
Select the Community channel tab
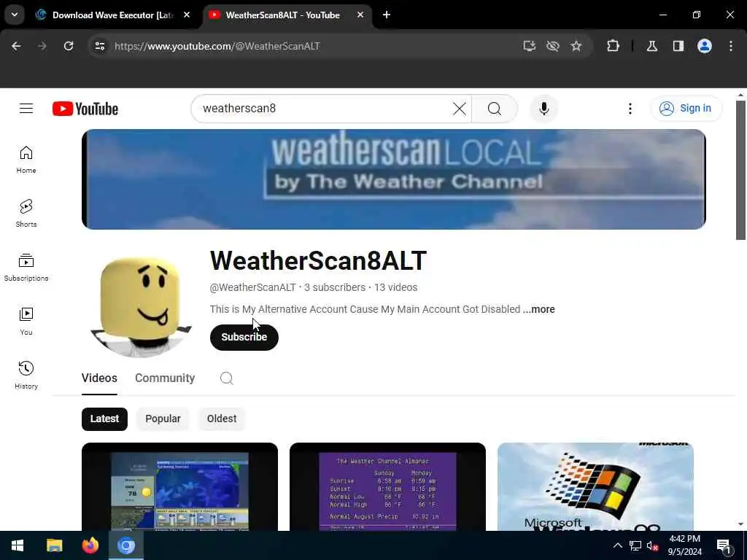[165, 378]
